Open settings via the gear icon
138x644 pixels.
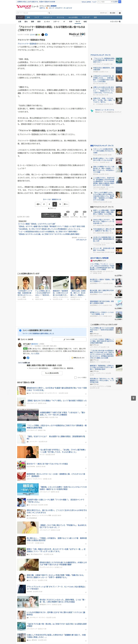tap(120, 13)
